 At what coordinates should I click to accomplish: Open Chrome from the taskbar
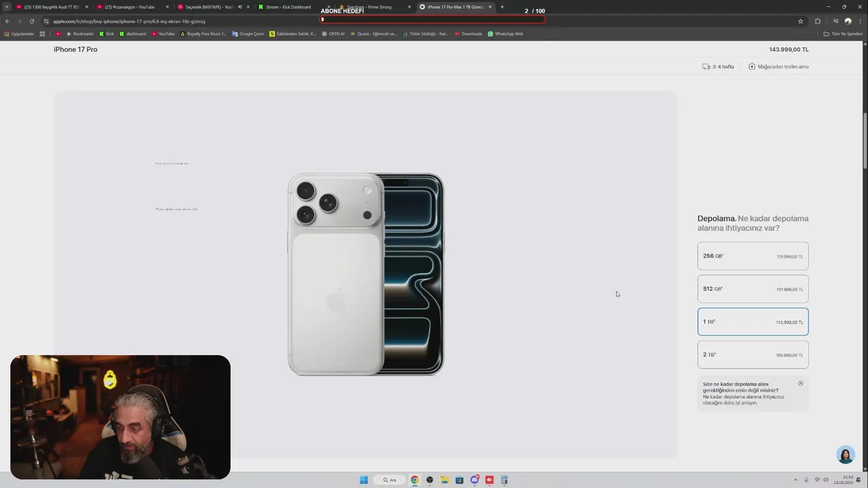click(414, 480)
